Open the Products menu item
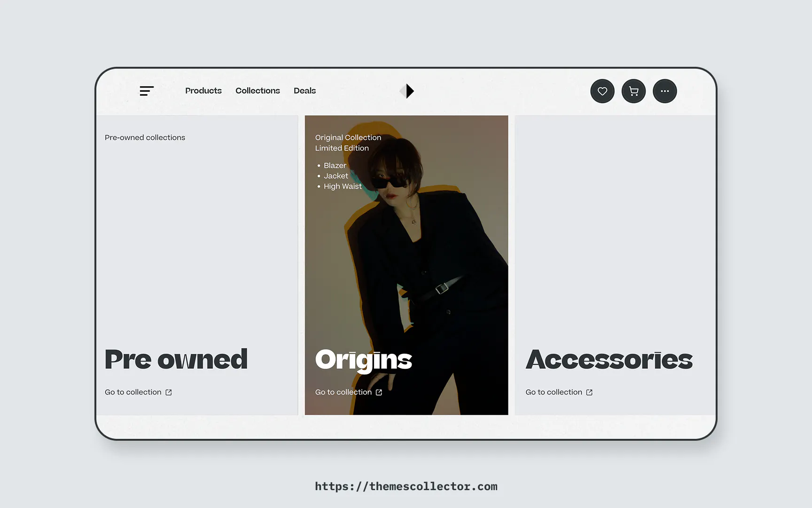Image resolution: width=812 pixels, height=508 pixels. [x=203, y=91]
